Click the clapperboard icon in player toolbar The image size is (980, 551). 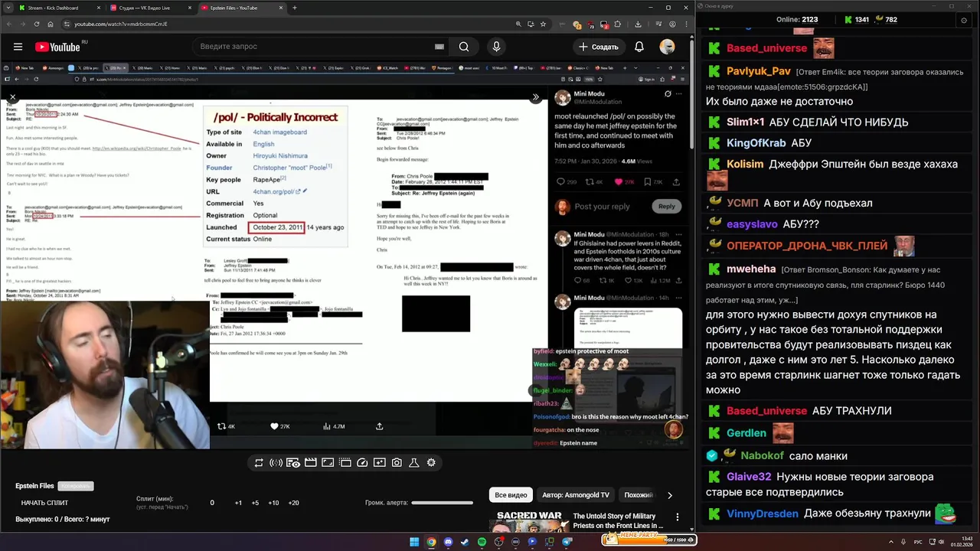point(311,463)
